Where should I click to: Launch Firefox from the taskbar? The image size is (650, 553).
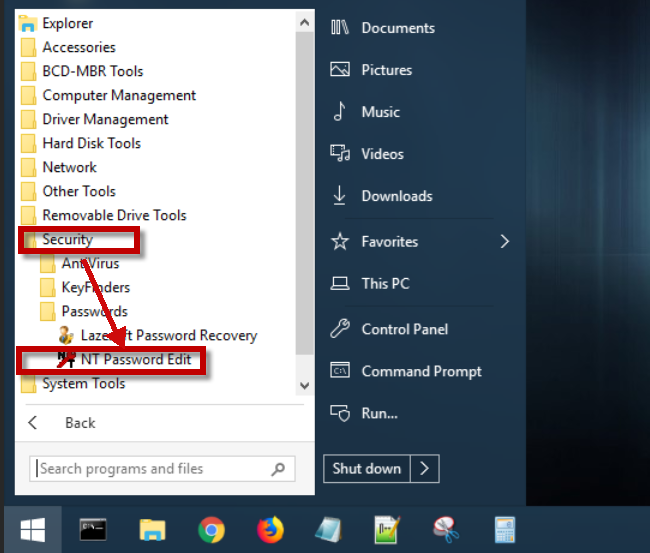270,529
